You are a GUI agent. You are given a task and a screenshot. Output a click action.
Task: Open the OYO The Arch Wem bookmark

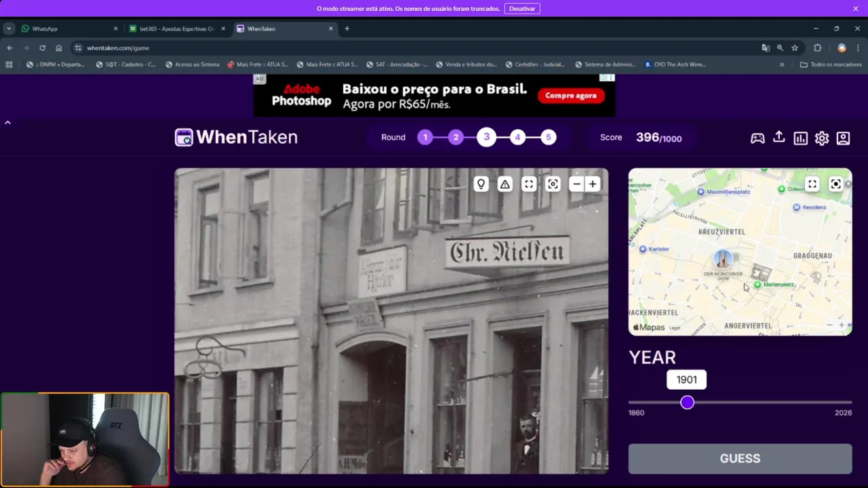click(675, 64)
